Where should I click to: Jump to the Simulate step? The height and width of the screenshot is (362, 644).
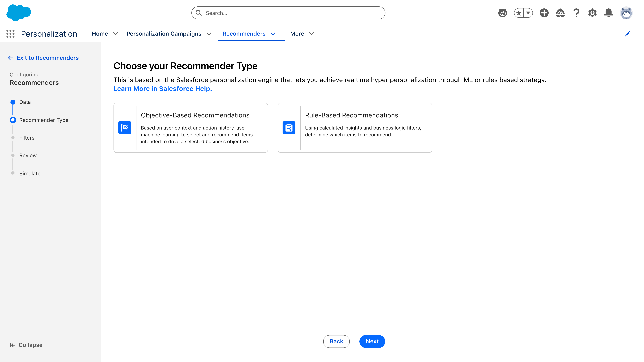[x=30, y=173]
